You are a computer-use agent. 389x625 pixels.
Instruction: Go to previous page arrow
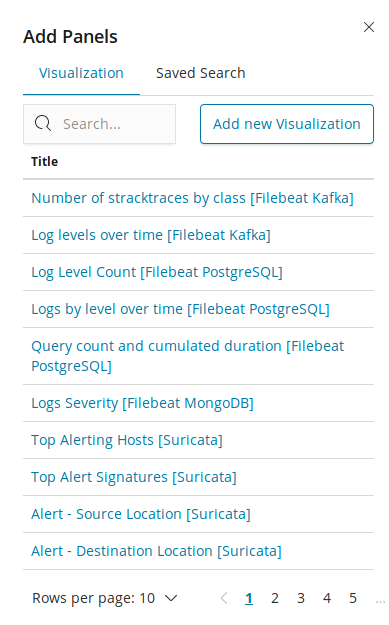[224, 598]
